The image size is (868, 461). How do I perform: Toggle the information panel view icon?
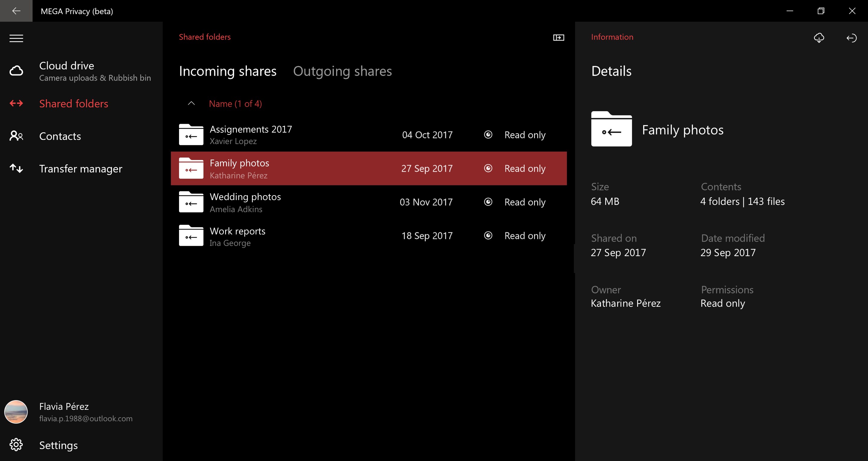pyautogui.click(x=558, y=38)
